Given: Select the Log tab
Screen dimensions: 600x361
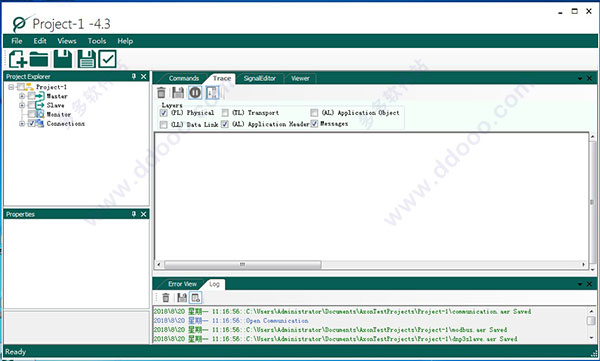Looking at the screenshot, I should click(214, 284).
